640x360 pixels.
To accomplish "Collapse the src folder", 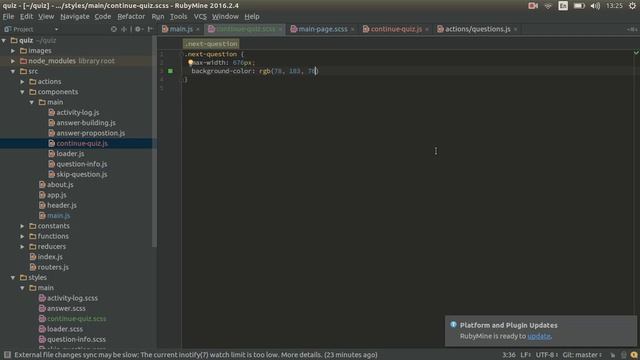I will (x=13, y=71).
